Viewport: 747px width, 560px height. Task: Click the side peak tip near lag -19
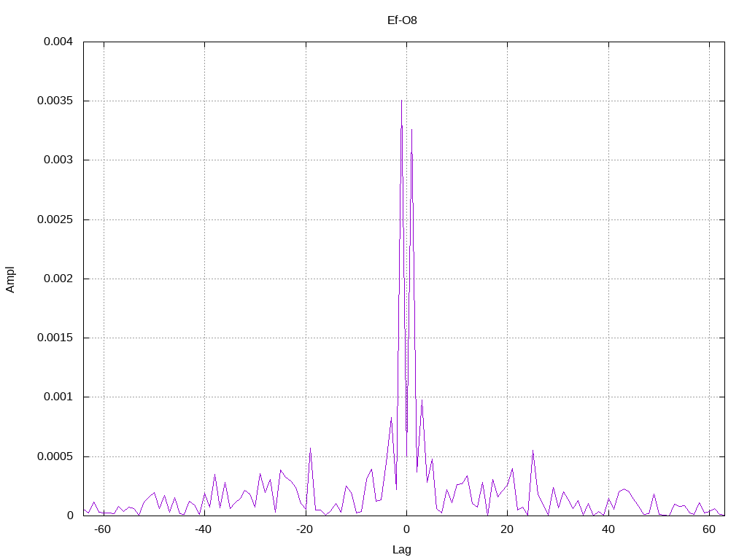pyautogui.click(x=310, y=448)
